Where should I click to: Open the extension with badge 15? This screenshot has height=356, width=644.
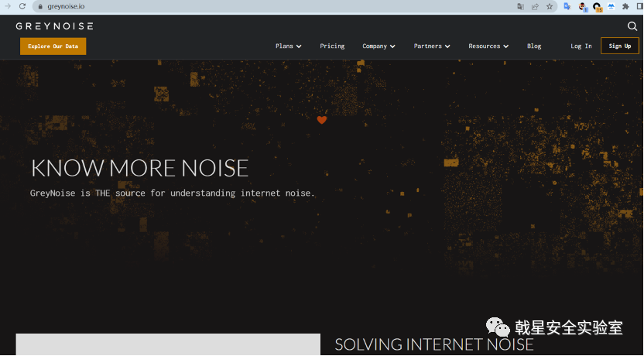[x=597, y=7]
